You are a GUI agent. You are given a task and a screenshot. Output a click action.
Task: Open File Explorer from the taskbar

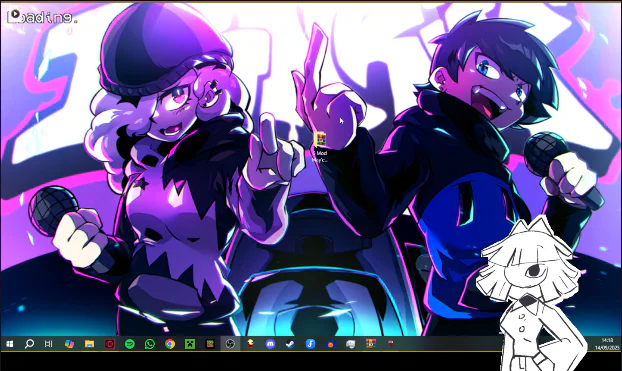pyautogui.click(x=90, y=344)
